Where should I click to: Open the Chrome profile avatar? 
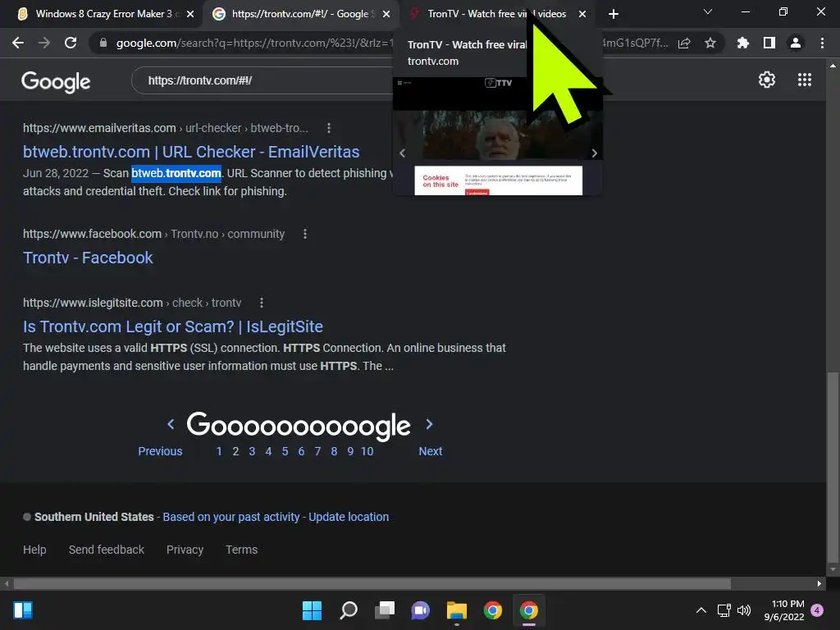[x=796, y=43]
